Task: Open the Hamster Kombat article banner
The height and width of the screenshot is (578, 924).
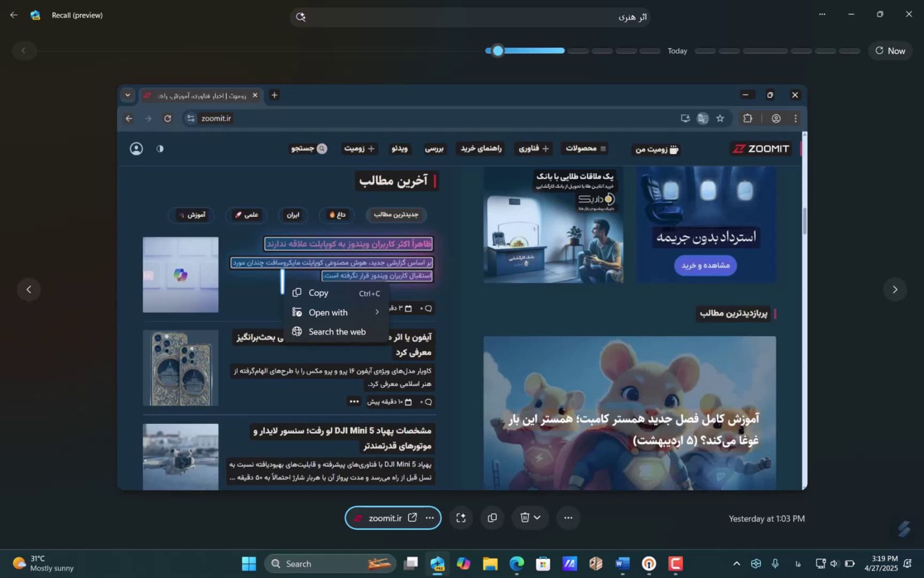Action: click(629, 413)
